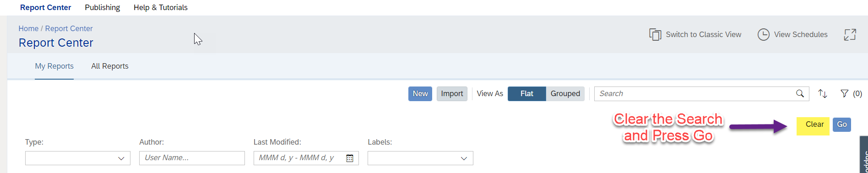This screenshot has height=173, width=868.
Task: Click the New button
Action: [x=420, y=93]
